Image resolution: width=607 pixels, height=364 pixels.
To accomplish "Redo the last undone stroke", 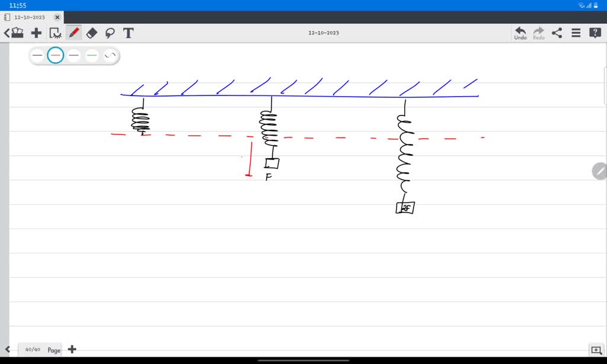I will (538, 33).
